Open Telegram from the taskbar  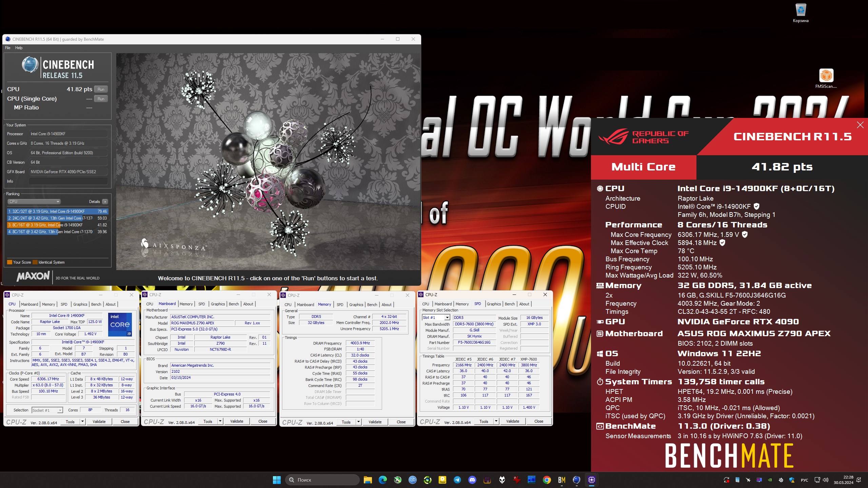click(457, 480)
